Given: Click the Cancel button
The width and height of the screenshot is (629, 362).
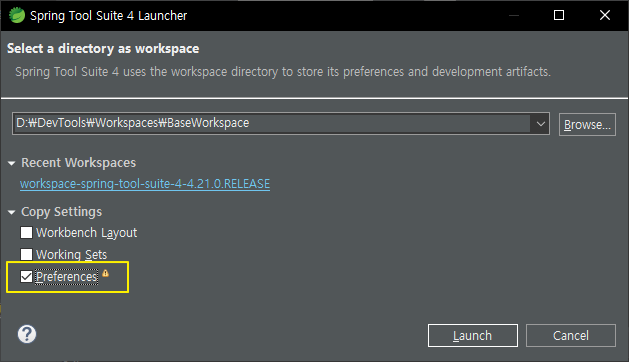Looking at the screenshot, I should click(x=570, y=335).
